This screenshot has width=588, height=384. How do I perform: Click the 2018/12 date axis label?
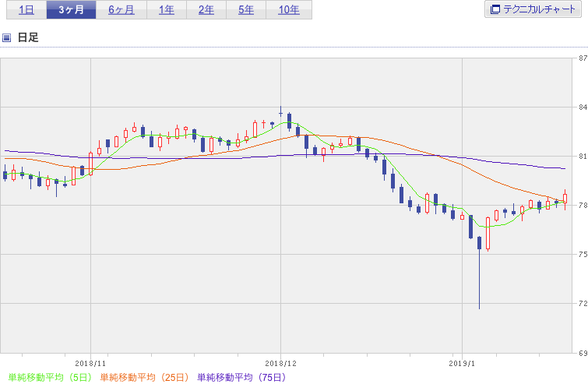pos(280,364)
